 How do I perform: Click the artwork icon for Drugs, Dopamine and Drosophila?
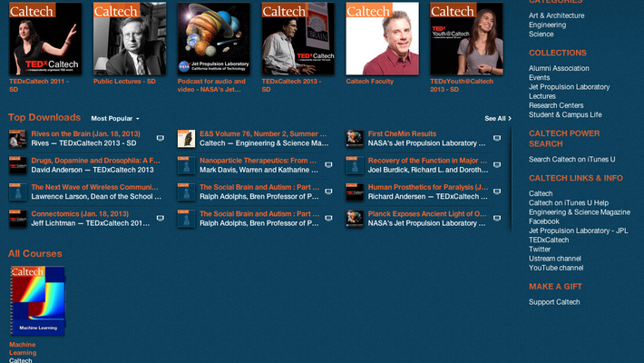(x=17, y=165)
